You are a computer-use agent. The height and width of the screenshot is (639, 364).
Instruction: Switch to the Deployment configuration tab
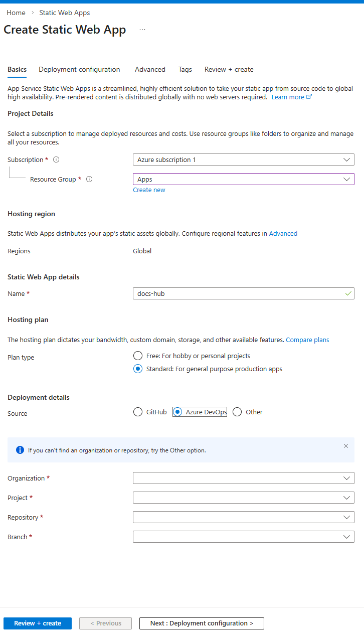[79, 70]
